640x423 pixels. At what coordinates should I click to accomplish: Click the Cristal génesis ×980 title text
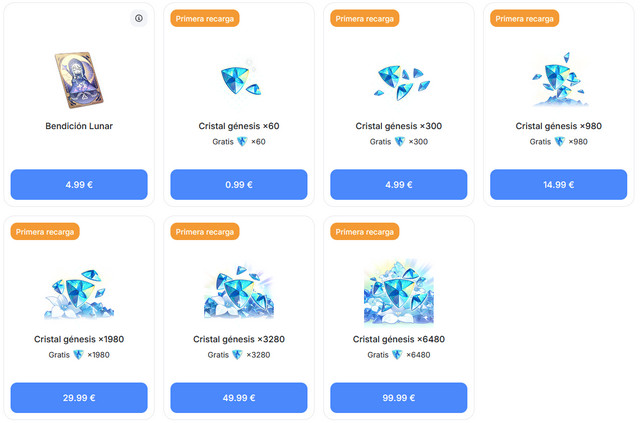click(558, 127)
